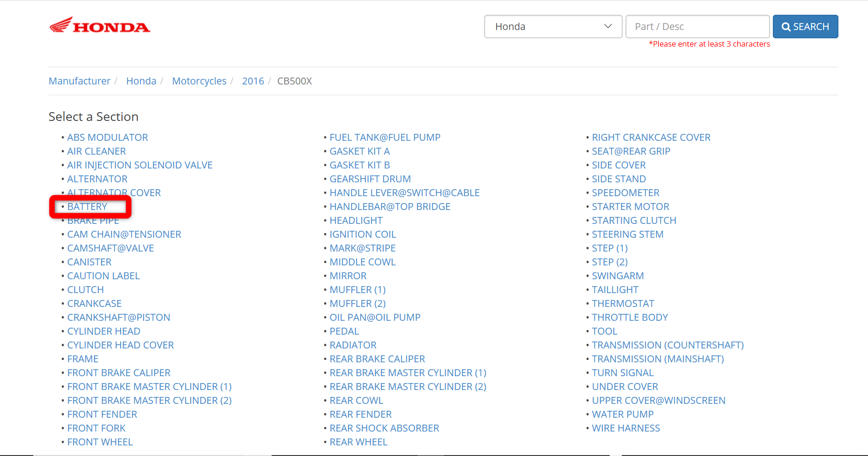Open REAR BRAKE MASTER CYLINDER (1)
This screenshot has width=868, height=456.
pyautogui.click(x=408, y=373)
